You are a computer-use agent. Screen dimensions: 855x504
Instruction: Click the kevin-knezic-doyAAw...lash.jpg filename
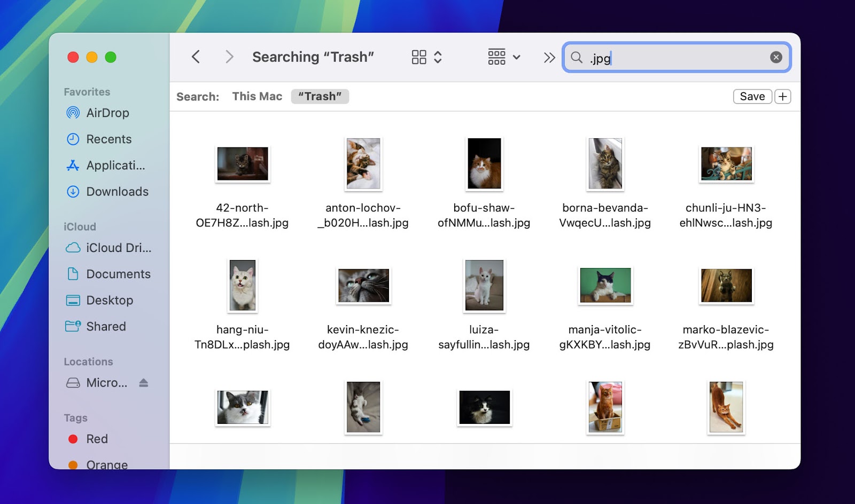tap(363, 337)
